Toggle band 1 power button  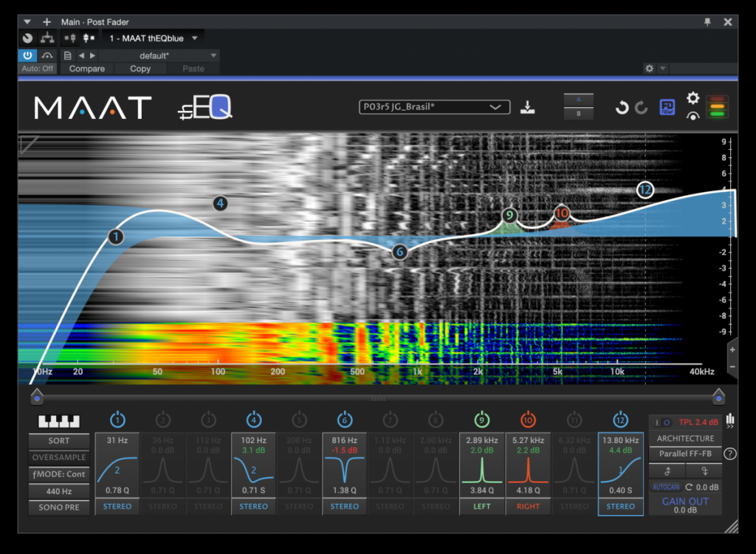[x=117, y=420]
